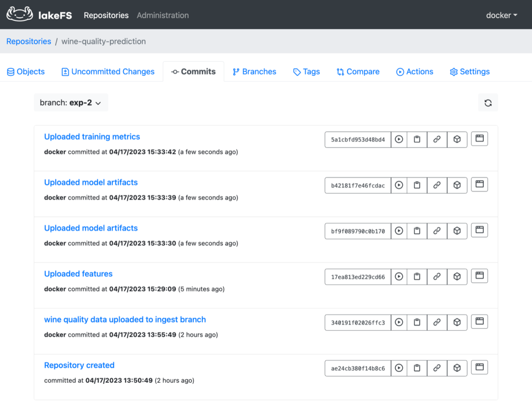Viewport: 532px width, 419px height.
Task: Click commit ID b42181f7e46fcdac
Action: click(x=358, y=185)
